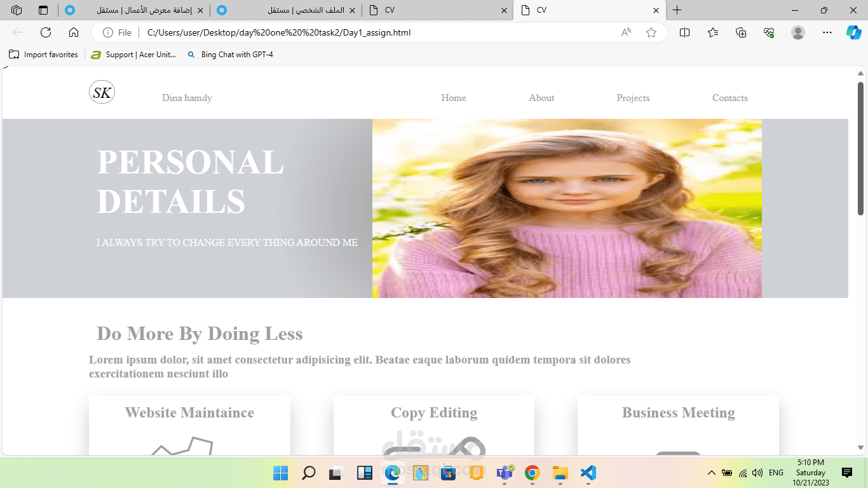The height and width of the screenshot is (488, 868).
Task: Open the Widgets taskbar icon
Action: (x=365, y=473)
